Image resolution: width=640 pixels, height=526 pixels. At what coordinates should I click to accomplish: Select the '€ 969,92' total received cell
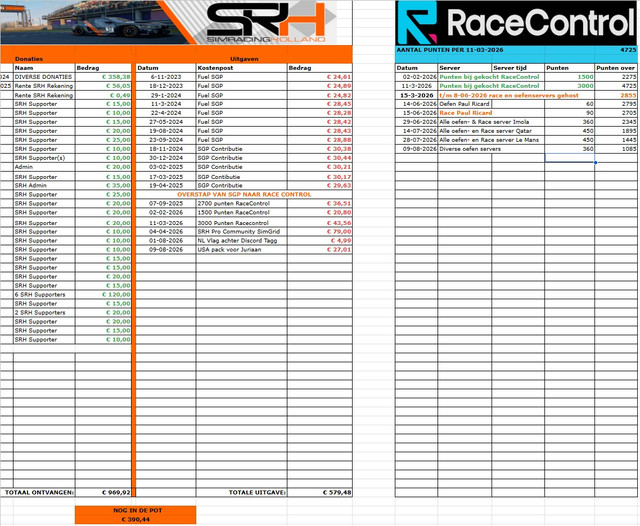(x=103, y=492)
